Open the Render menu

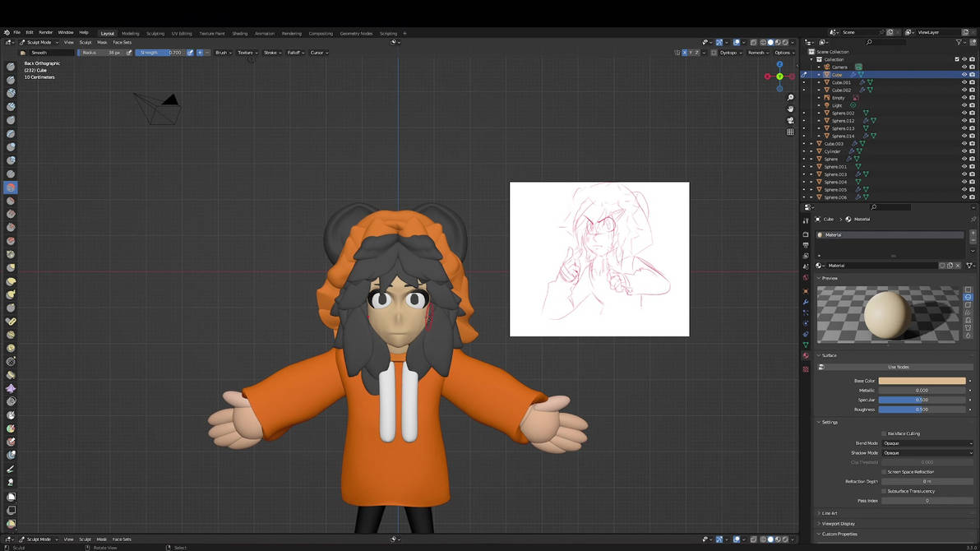click(44, 32)
